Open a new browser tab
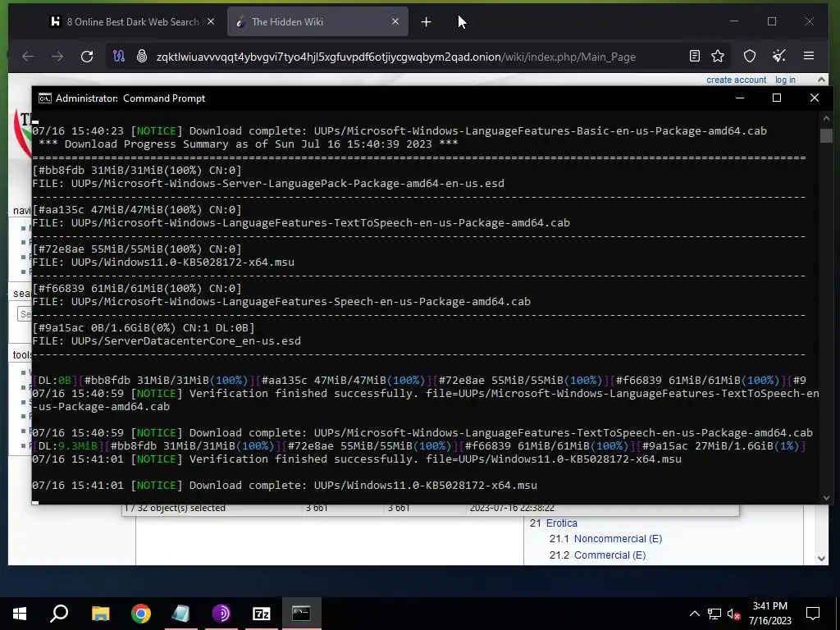This screenshot has height=630, width=840. point(426,22)
